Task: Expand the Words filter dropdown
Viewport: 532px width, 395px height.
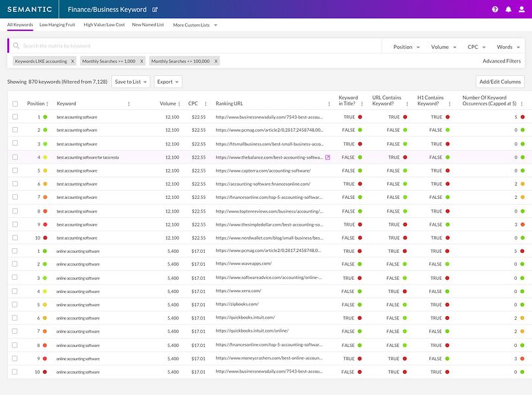Action: tap(508, 47)
